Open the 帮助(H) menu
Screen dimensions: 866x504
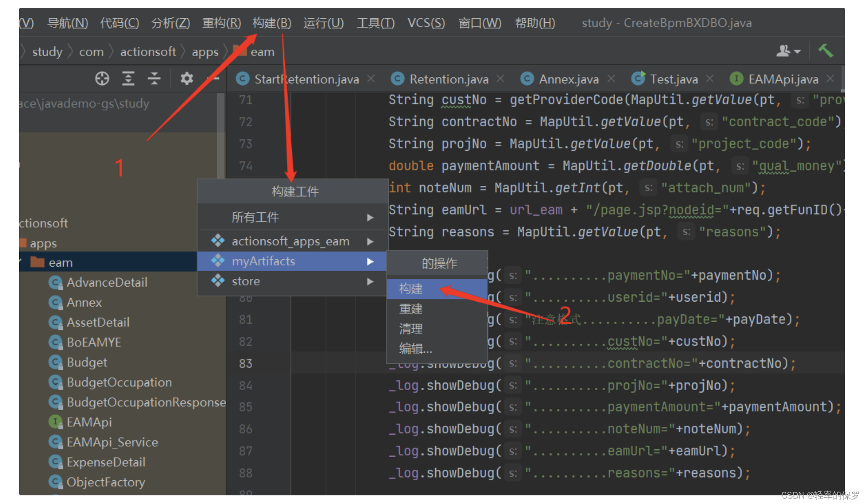535,23
